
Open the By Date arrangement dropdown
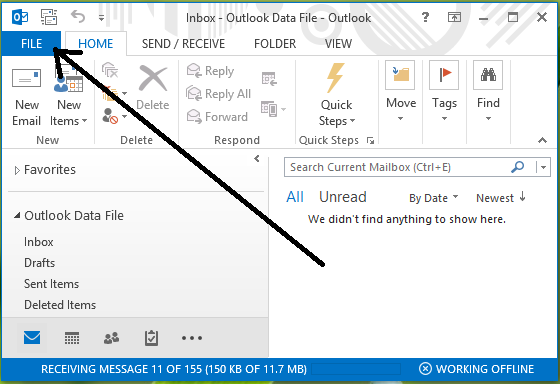pyautogui.click(x=434, y=198)
